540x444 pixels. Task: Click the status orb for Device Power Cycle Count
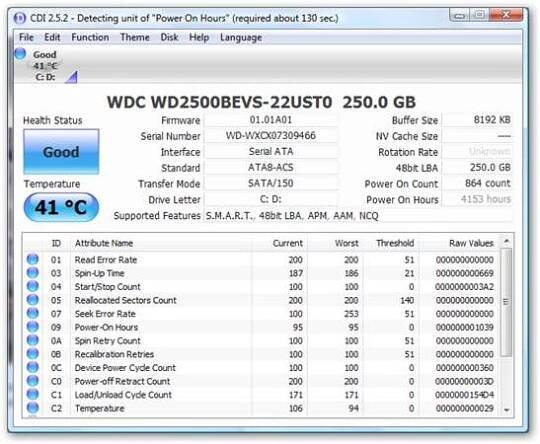tap(32, 367)
